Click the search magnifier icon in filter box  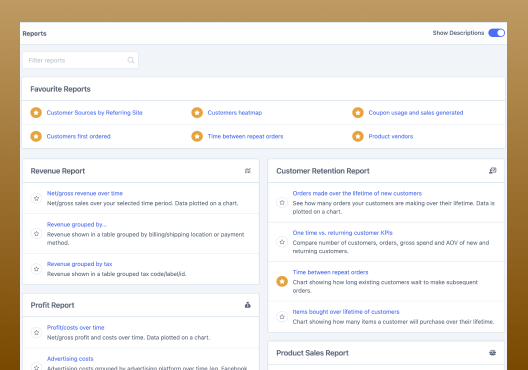tap(131, 60)
